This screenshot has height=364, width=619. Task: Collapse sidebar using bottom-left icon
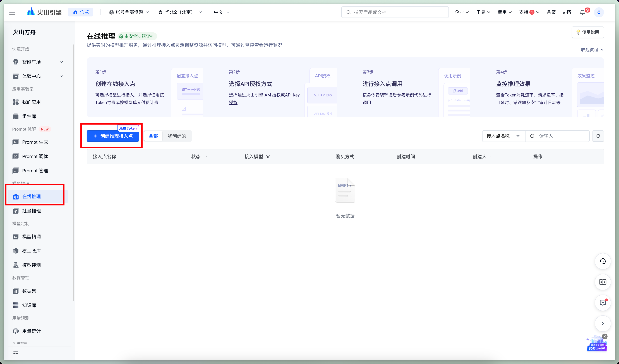click(16, 353)
